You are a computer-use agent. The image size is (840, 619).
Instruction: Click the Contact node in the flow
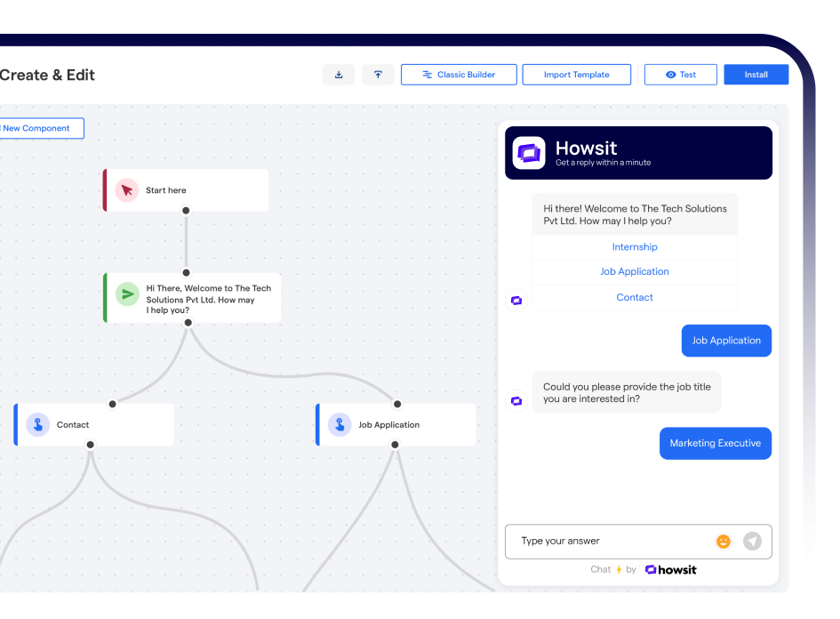(93, 424)
